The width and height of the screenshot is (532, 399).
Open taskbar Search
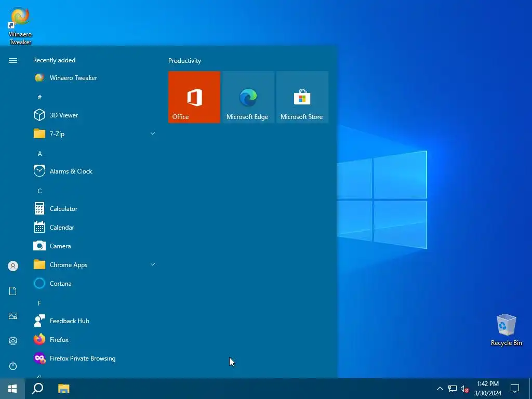pyautogui.click(x=37, y=389)
